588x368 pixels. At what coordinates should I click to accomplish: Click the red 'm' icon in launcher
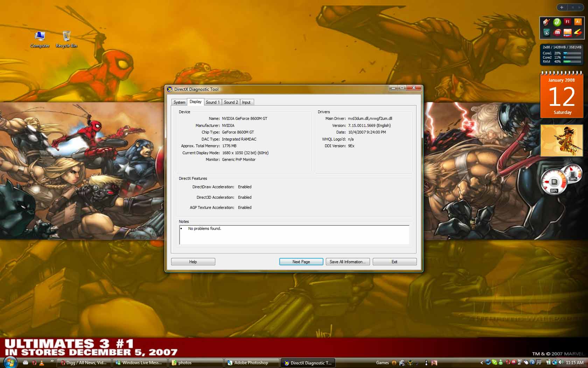pyautogui.click(x=557, y=33)
